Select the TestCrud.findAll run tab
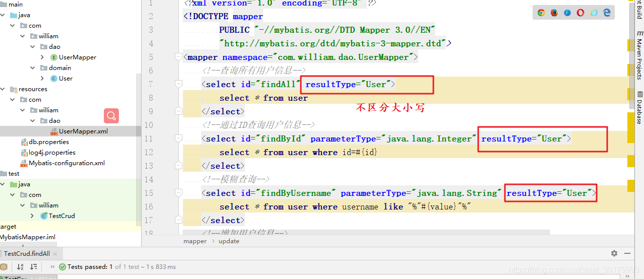This screenshot has height=279, width=644. pyautogui.click(x=27, y=254)
